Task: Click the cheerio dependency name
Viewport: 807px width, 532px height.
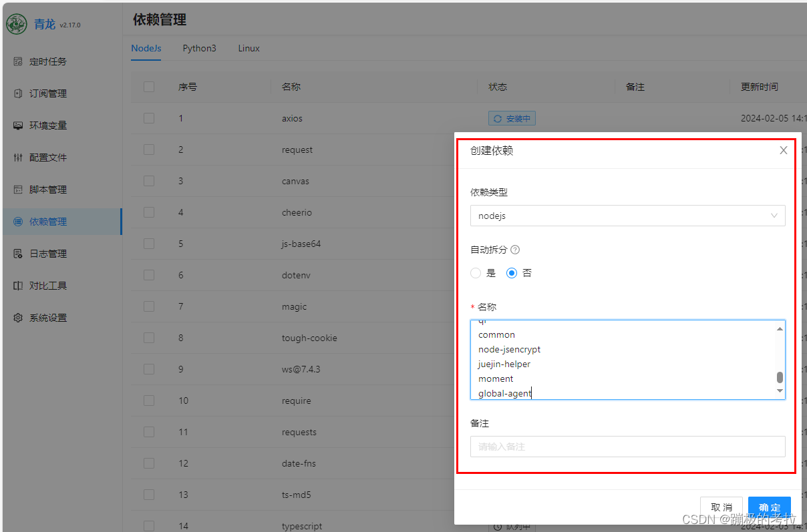Action: (297, 212)
